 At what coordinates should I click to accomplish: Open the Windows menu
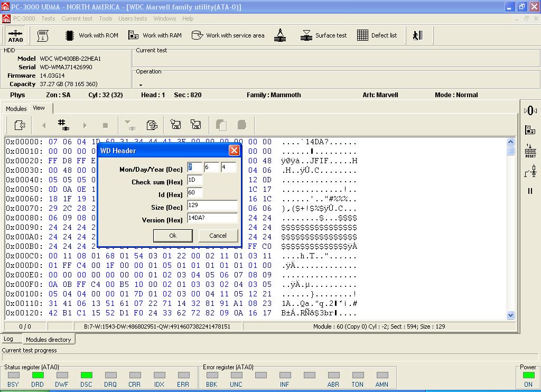coord(165,18)
